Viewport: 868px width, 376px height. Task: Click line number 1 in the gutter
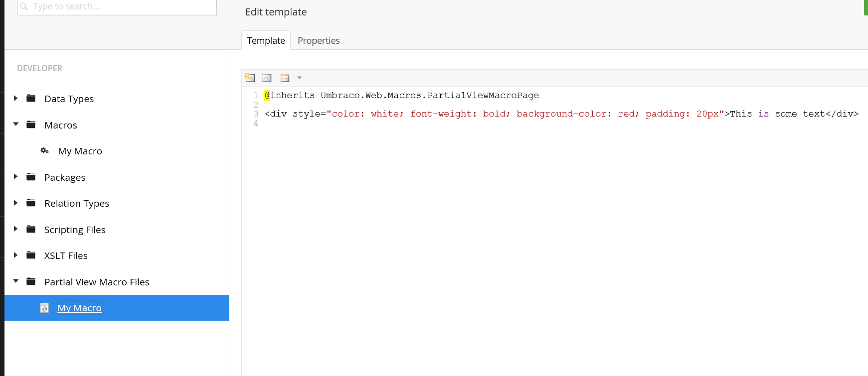[256, 95]
